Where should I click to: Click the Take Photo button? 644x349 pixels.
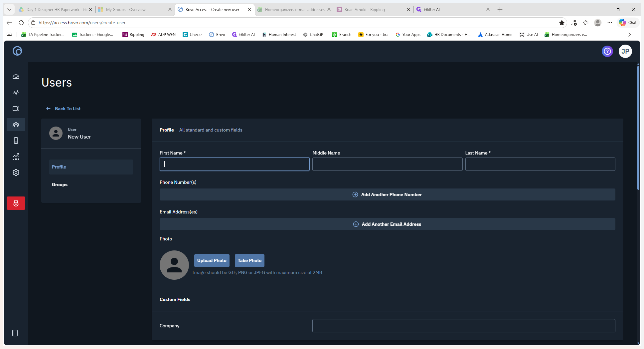(249, 260)
